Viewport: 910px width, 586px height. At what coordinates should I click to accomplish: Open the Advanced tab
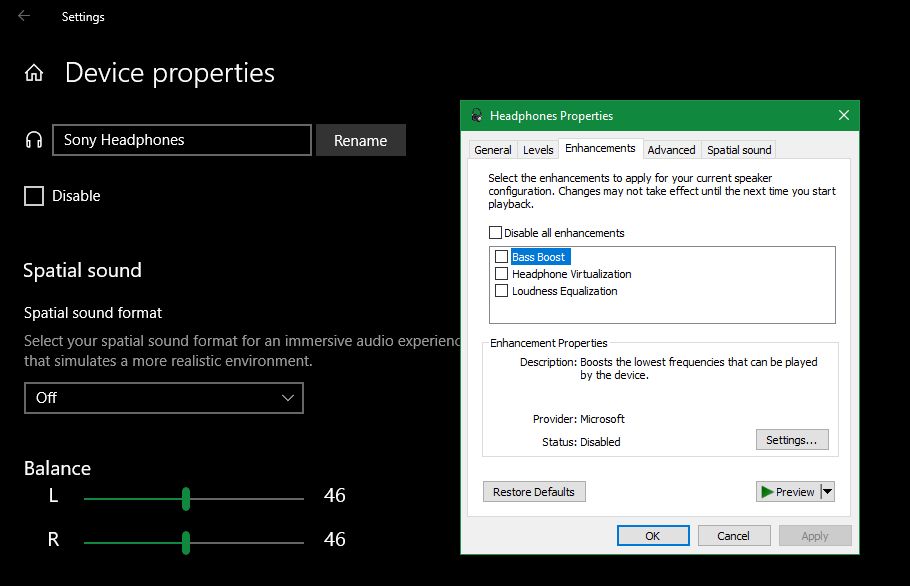coord(671,148)
